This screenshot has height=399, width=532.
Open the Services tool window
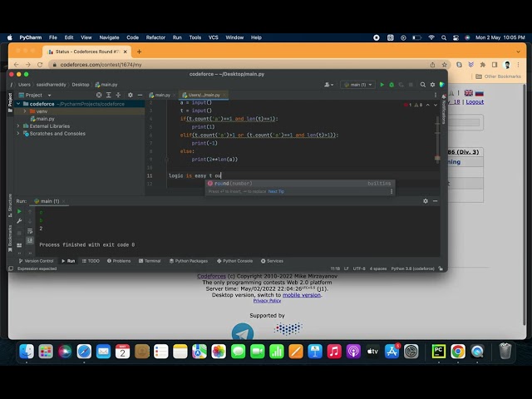[x=272, y=261]
